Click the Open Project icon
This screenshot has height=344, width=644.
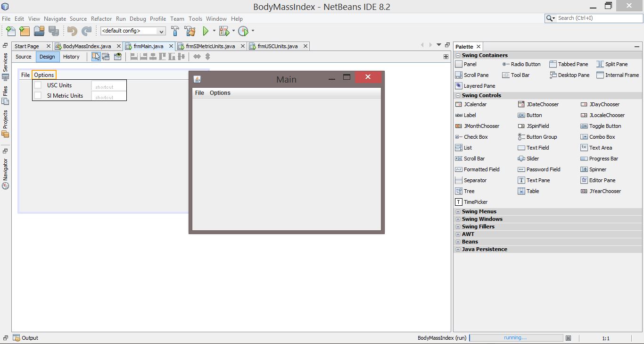coord(39,31)
